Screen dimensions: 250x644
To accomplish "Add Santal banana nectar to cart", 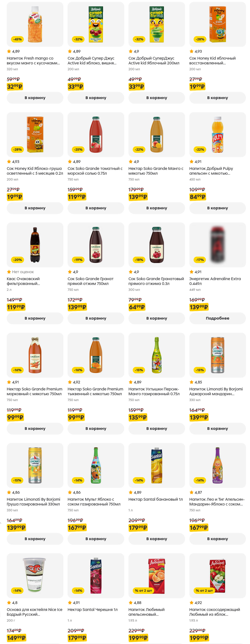I will pyautogui.click(x=157, y=539).
